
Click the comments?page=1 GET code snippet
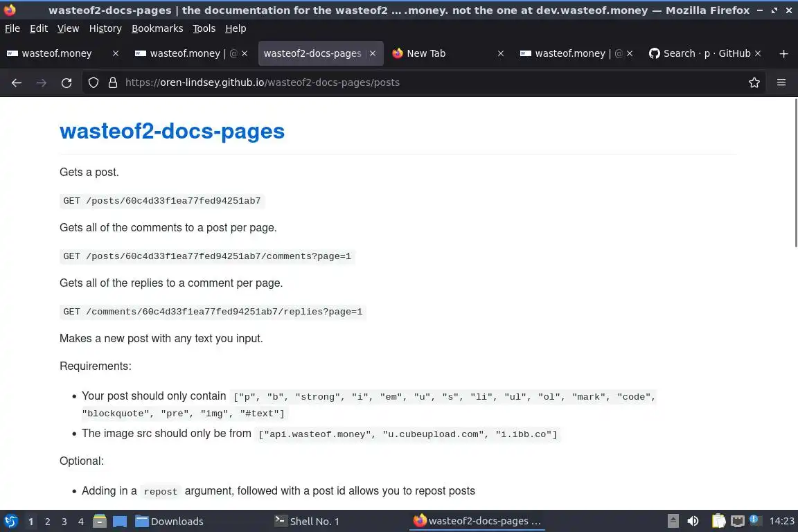(x=207, y=256)
